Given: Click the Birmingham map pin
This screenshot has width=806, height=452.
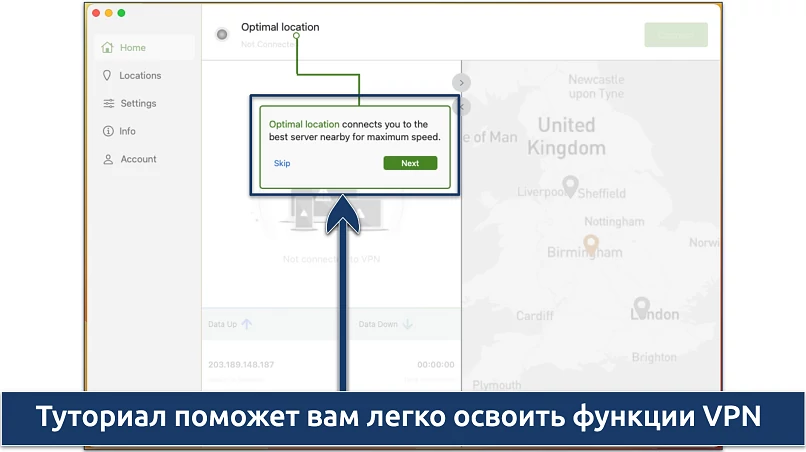Looking at the screenshot, I should click(591, 245).
